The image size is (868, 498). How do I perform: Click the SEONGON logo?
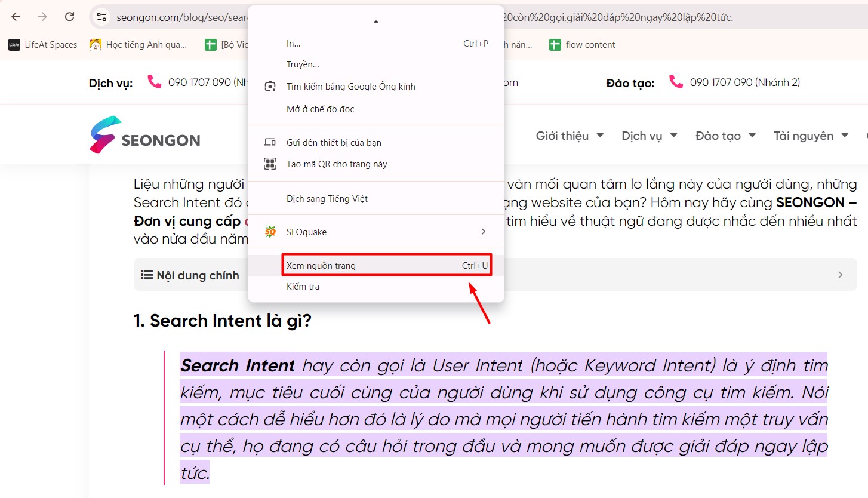pos(145,135)
